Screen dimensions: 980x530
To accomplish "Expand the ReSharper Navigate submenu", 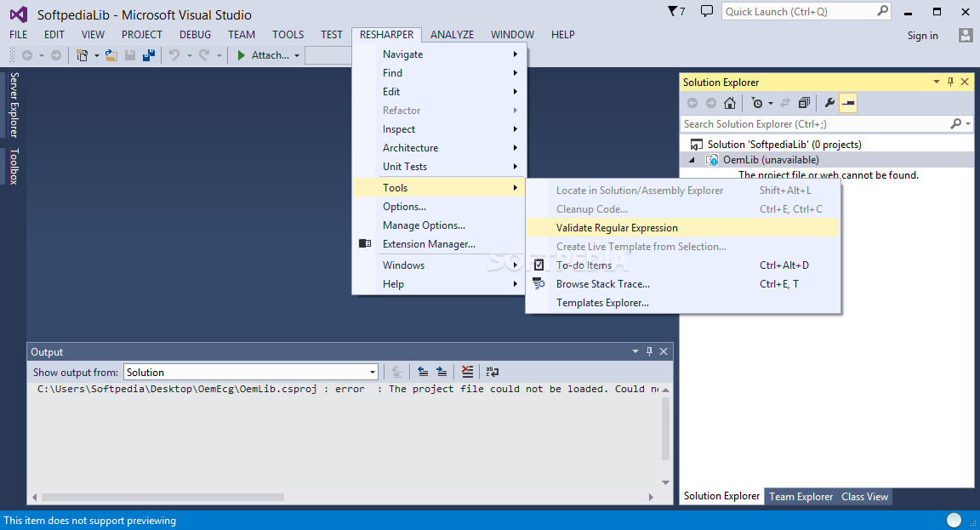I will point(439,54).
